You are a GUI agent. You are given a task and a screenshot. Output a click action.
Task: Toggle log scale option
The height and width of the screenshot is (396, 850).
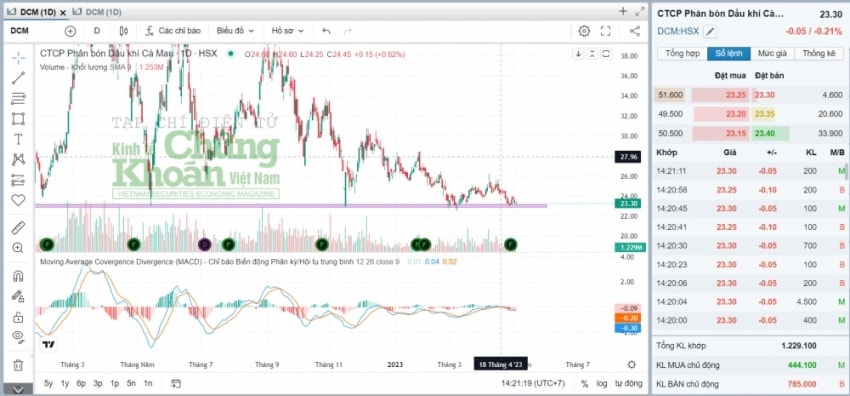(602, 384)
